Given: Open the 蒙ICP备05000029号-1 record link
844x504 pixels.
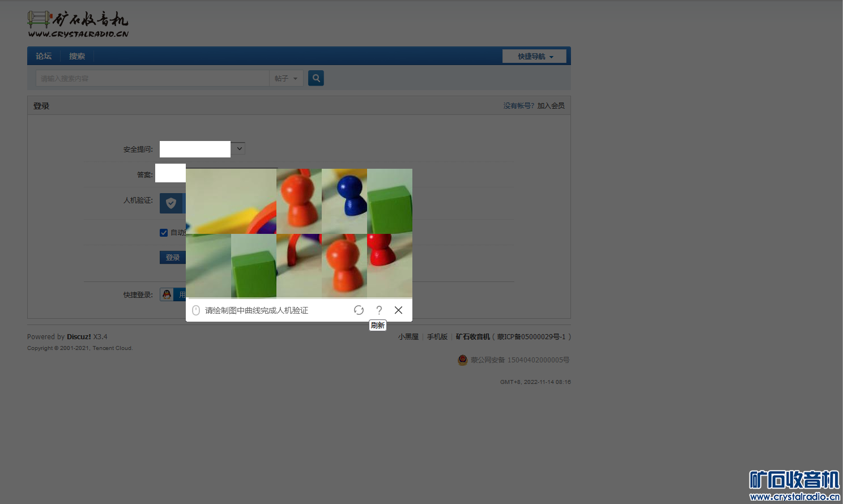Looking at the screenshot, I should tap(531, 337).
